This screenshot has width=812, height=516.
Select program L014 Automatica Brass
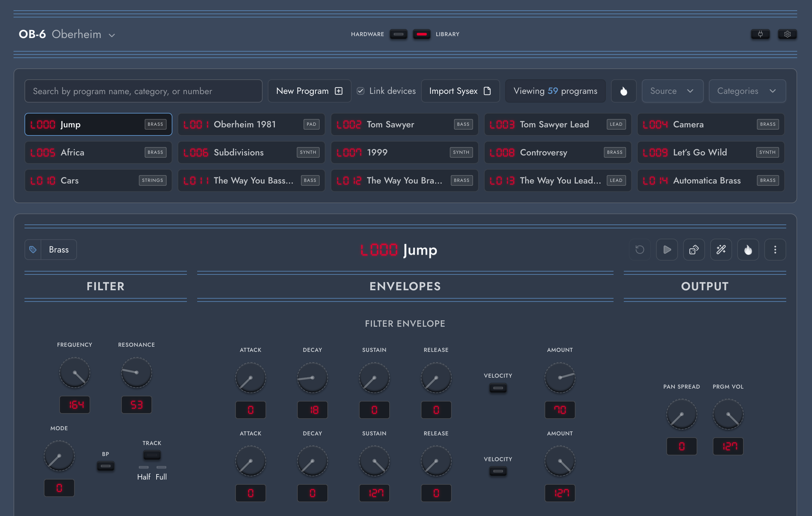click(711, 180)
